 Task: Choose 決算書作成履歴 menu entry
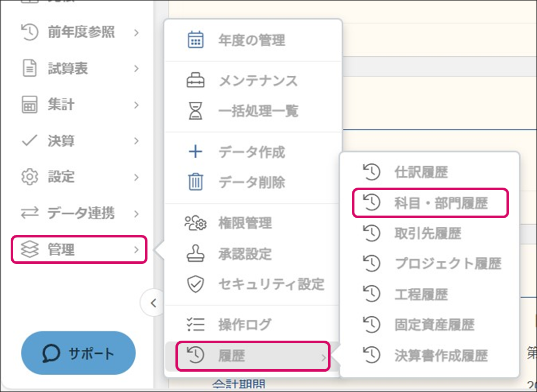[440, 355]
